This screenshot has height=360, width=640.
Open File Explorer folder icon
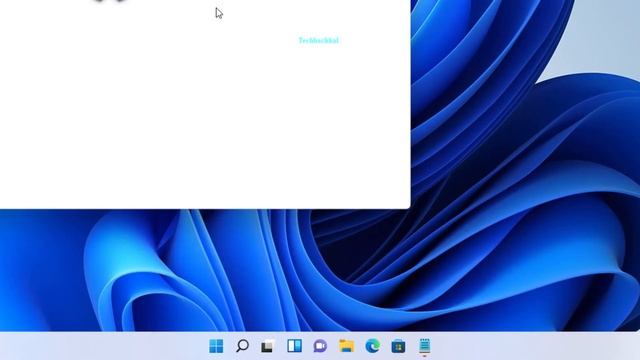[x=347, y=346]
